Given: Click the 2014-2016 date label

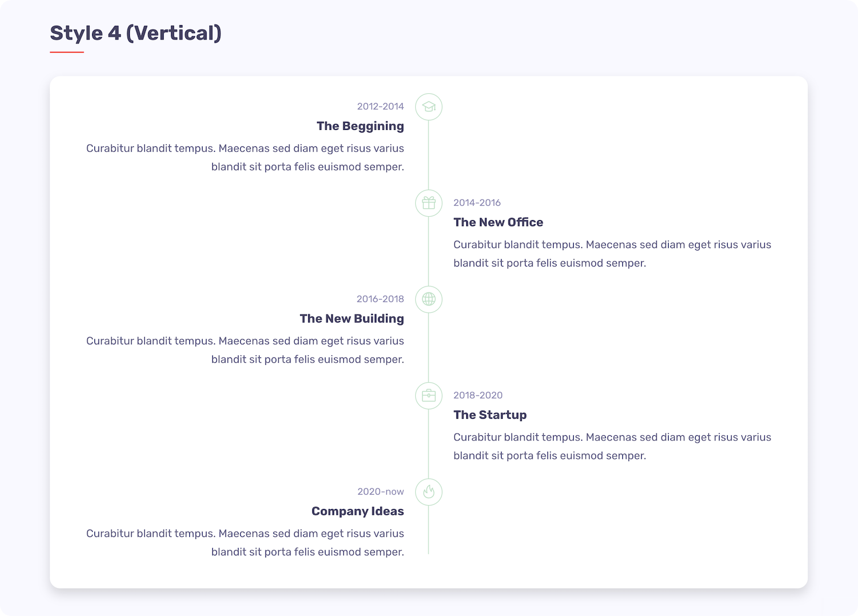Looking at the screenshot, I should (x=477, y=202).
